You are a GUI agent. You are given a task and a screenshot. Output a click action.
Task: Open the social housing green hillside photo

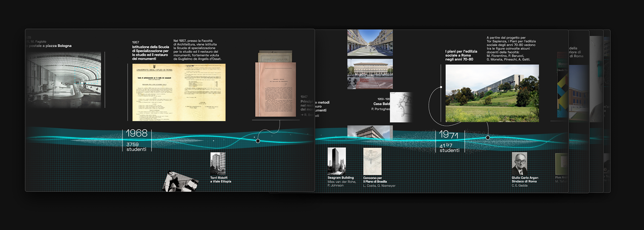(x=492, y=93)
